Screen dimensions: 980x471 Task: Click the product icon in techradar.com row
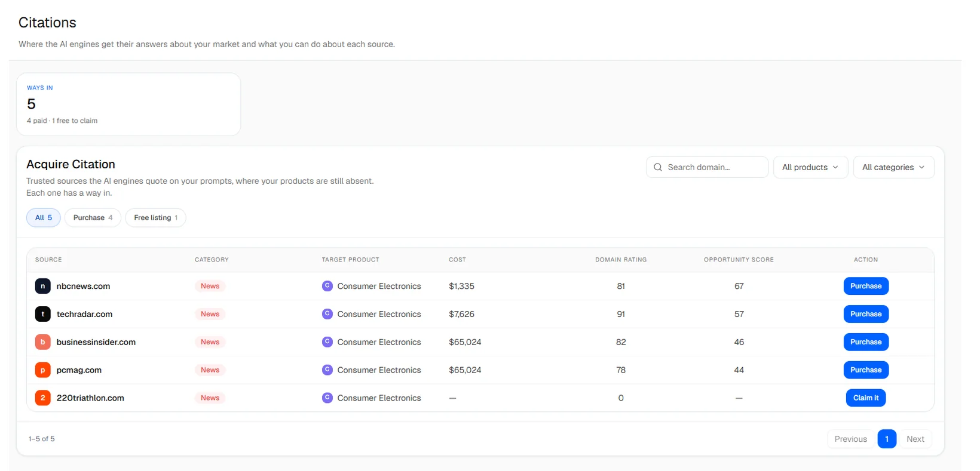click(327, 314)
